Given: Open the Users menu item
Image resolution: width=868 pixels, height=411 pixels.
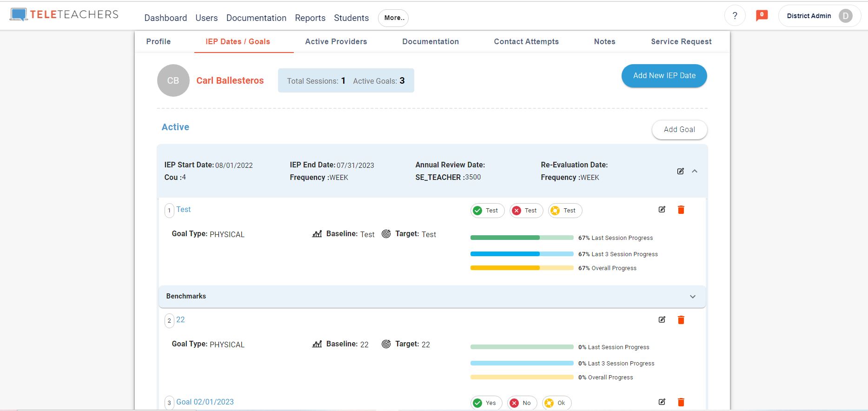Looking at the screenshot, I should click(206, 18).
